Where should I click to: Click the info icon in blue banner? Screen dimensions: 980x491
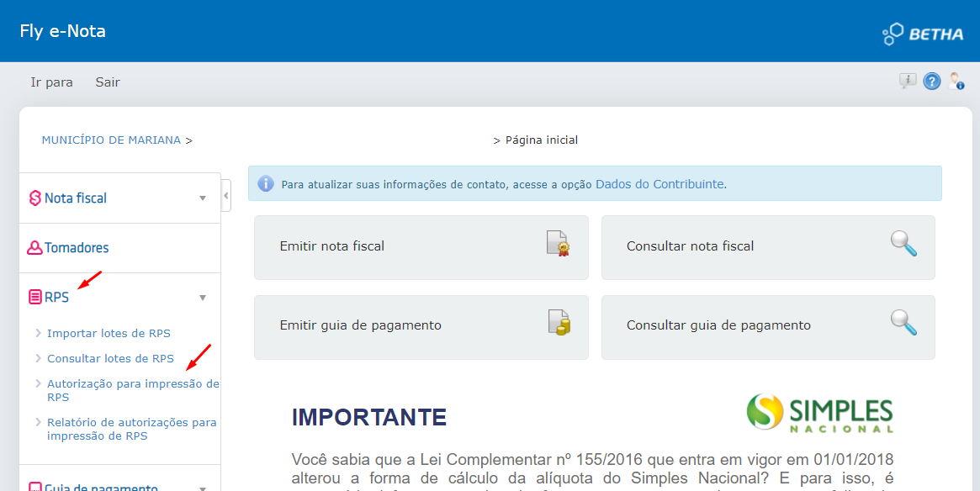[x=266, y=183]
